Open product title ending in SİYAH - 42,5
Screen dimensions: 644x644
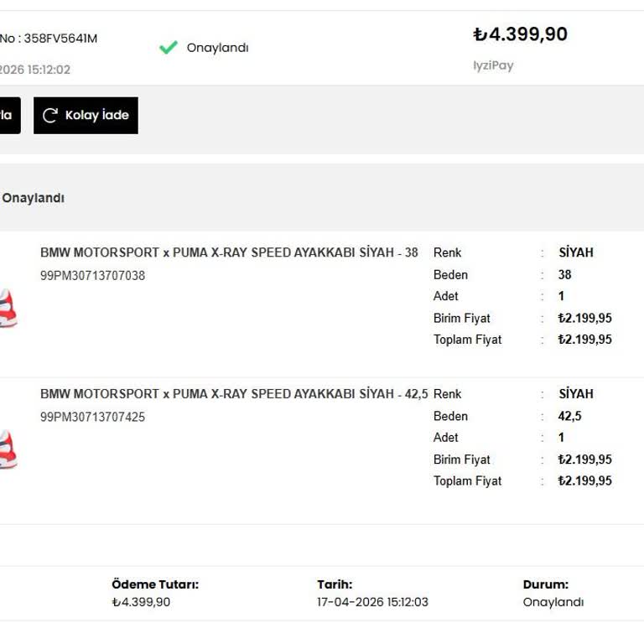click(x=234, y=394)
